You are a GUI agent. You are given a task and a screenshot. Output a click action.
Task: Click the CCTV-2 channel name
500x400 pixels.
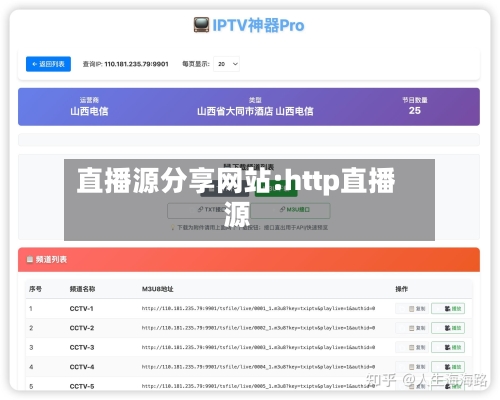click(82, 328)
